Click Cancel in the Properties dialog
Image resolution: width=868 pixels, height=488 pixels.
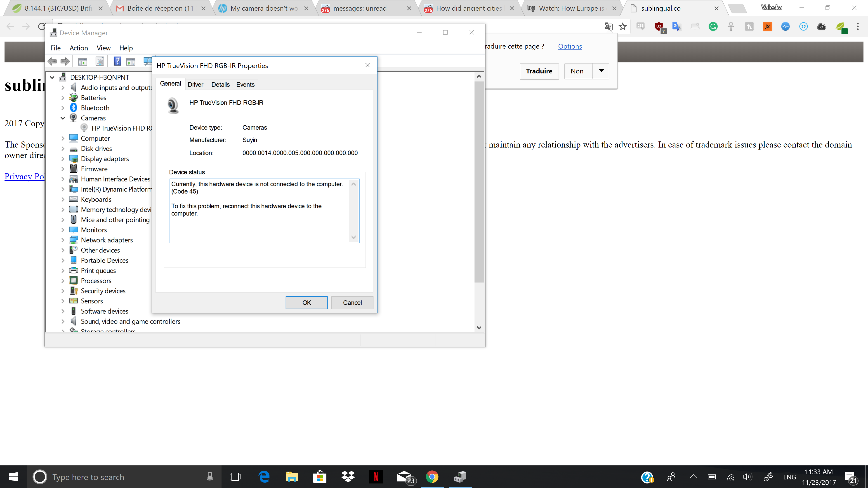(352, 303)
